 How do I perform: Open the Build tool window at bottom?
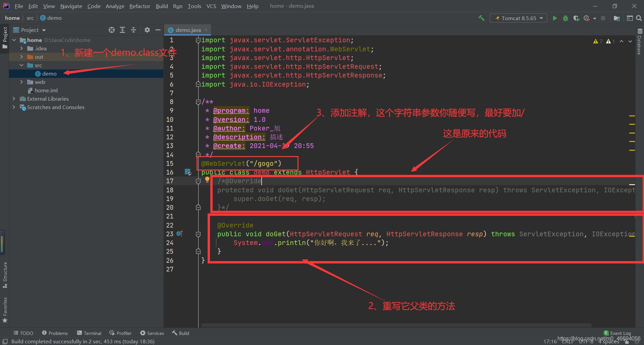click(180, 333)
